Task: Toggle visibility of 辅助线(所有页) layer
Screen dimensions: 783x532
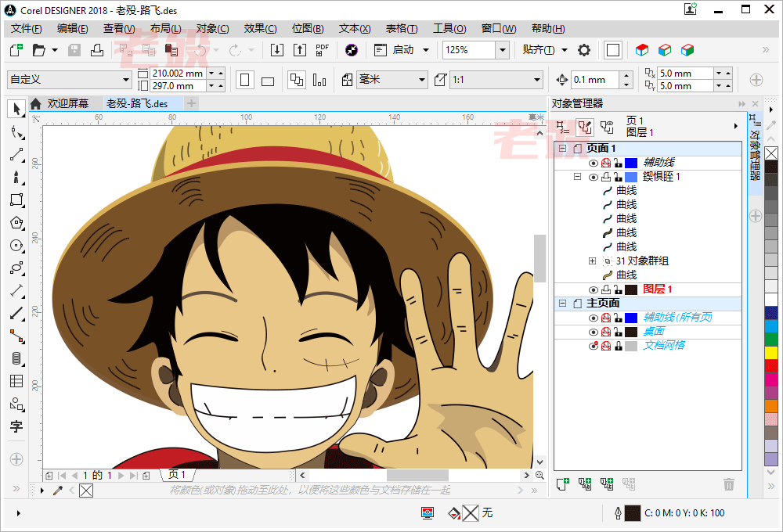Action: pos(594,318)
